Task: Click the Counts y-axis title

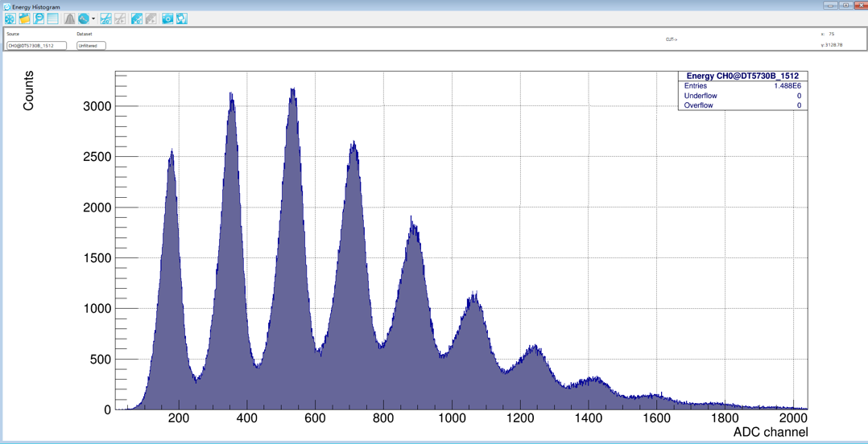Action: pos(28,91)
